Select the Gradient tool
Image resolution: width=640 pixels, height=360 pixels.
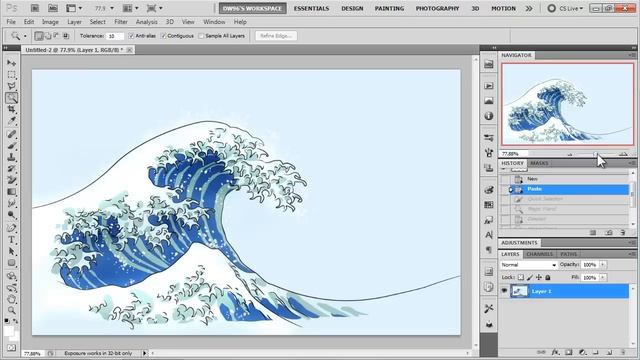[x=11, y=192]
